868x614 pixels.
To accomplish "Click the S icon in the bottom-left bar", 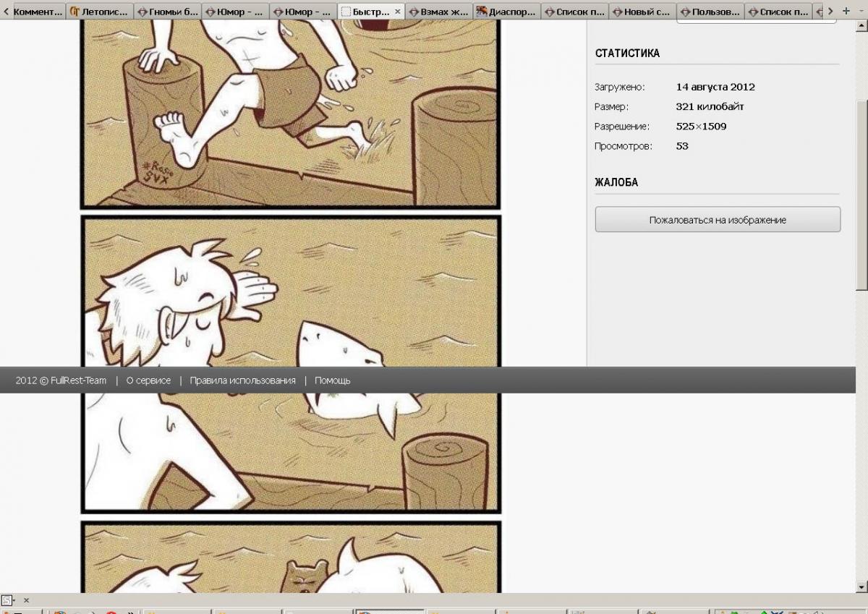I will tap(7, 600).
